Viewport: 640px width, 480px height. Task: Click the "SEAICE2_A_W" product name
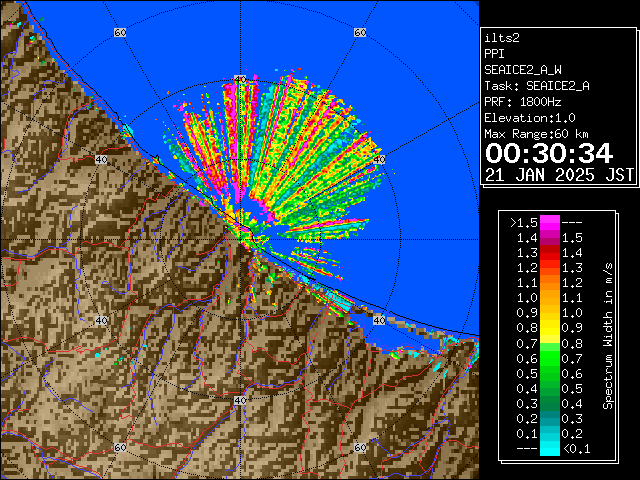point(522,70)
